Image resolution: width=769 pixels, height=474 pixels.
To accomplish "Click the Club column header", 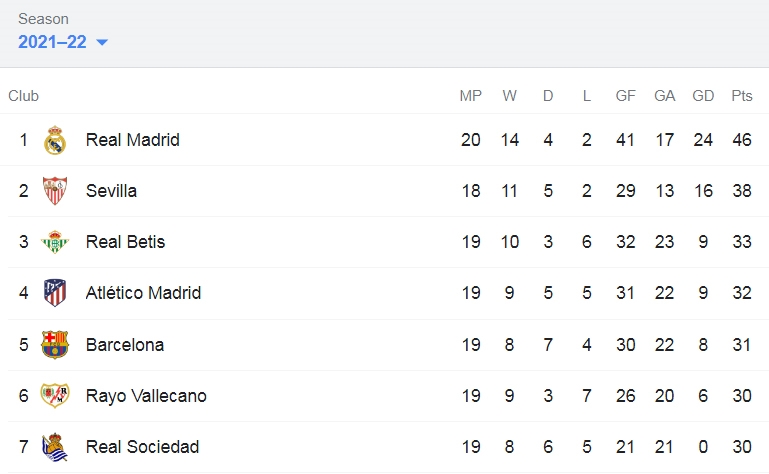I will point(24,96).
